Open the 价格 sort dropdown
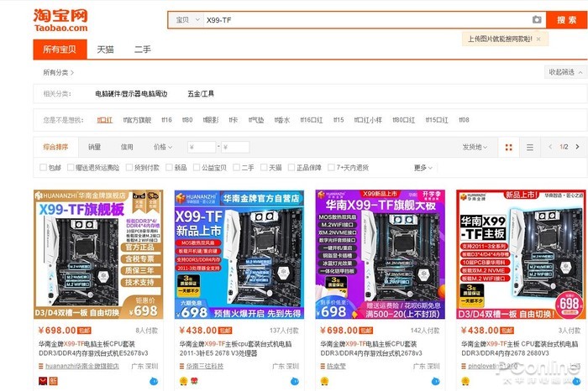Screen dimensions: 588x391 [x=163, y=147]
